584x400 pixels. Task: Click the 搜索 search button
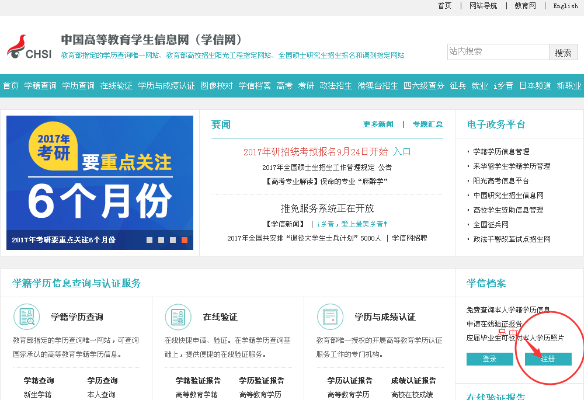pos(563,52)
